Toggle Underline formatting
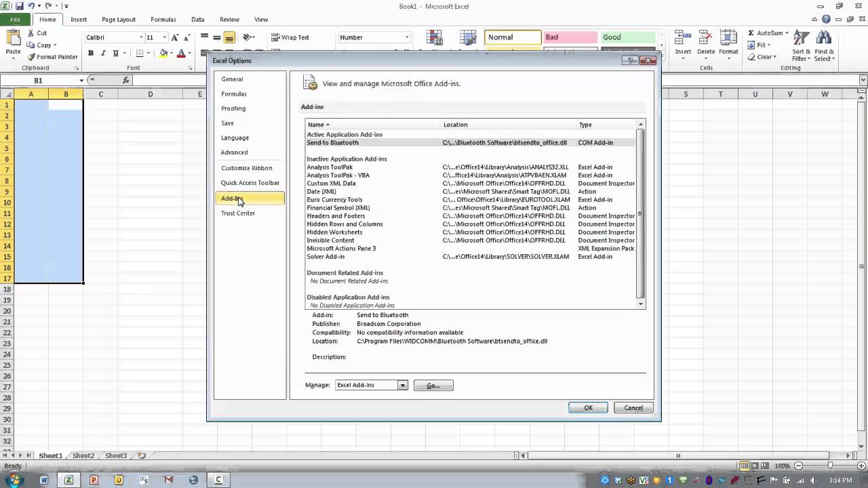Viewport: 868px width, 488px height. tap(115, 53)
